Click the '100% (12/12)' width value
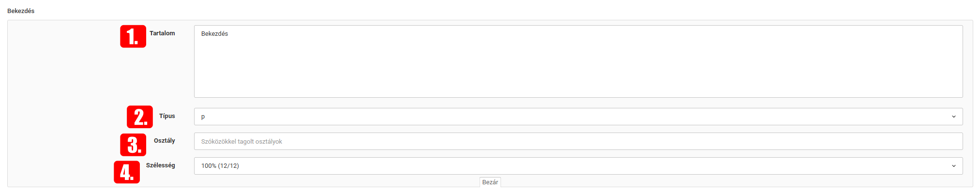Viewport: 980px width, 193px height. tap(220, 166)
